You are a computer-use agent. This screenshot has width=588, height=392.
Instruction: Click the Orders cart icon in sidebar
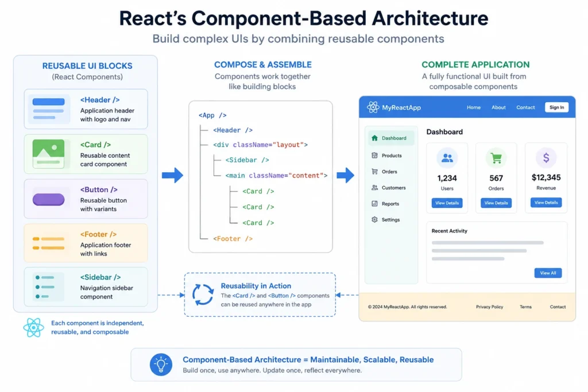tap(374, 171)
